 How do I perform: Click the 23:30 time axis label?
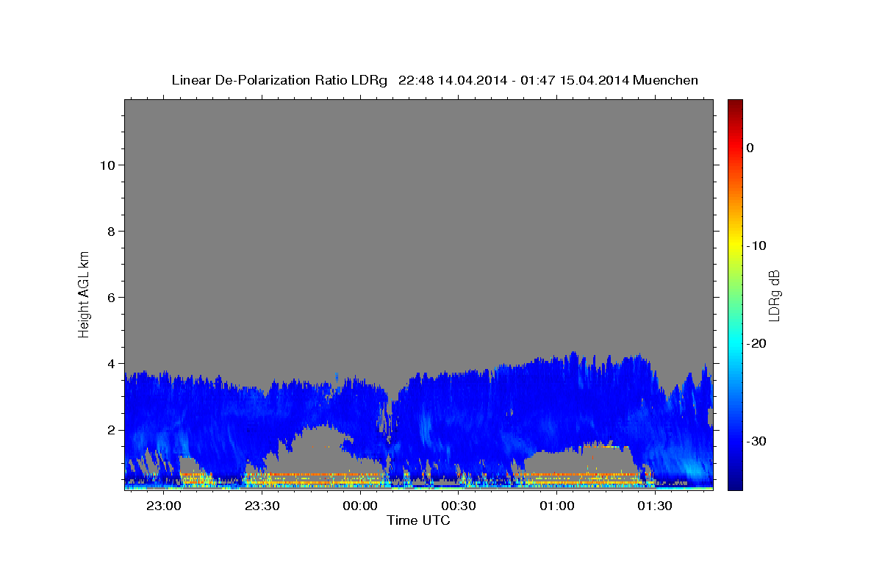(262, 506)
